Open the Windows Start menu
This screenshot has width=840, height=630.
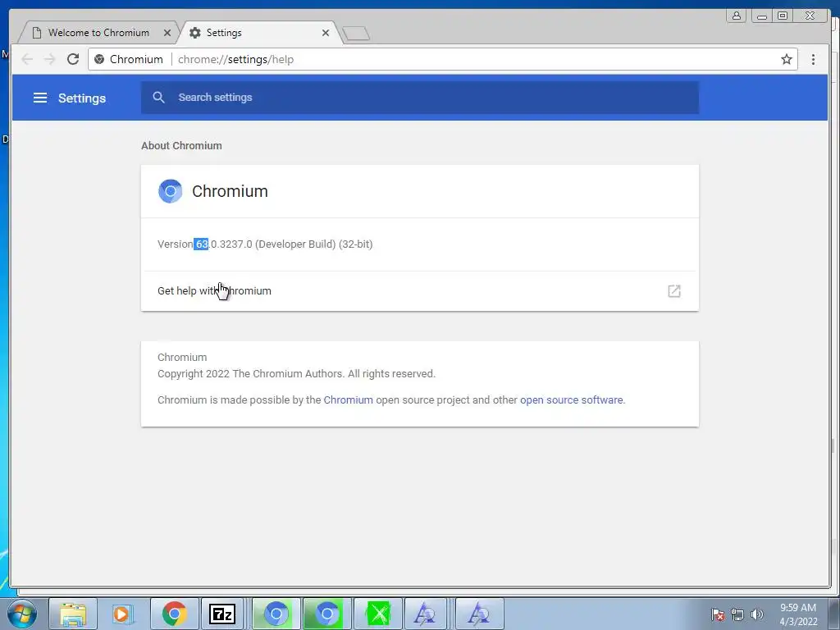[x=22, y=614]
